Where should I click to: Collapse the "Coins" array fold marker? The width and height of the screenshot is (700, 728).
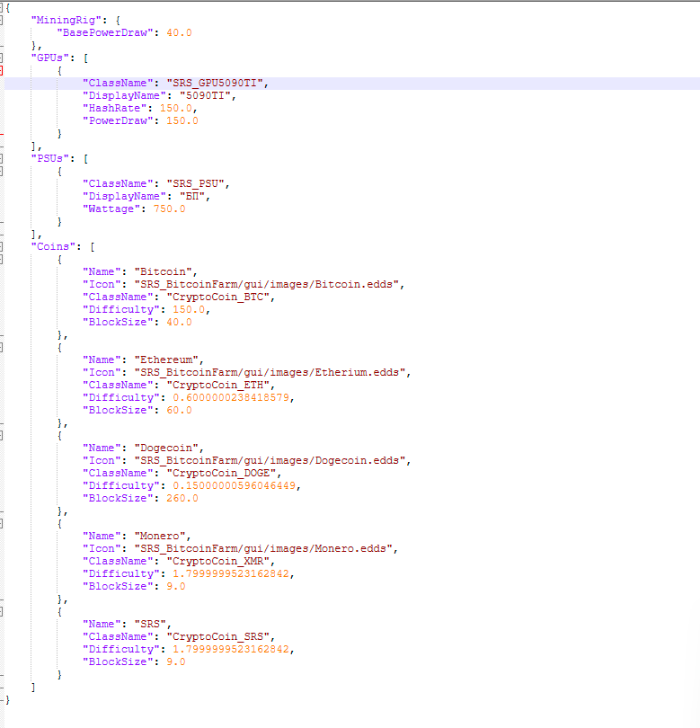(1, 246)
